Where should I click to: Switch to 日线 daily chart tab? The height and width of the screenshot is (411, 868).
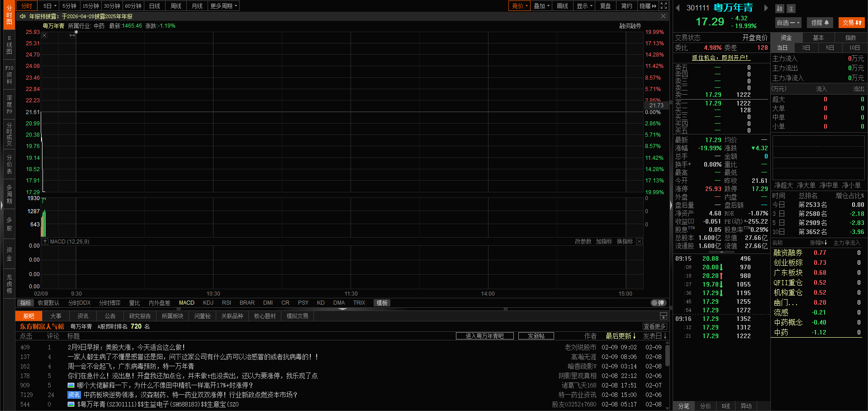tap(155, 6)
